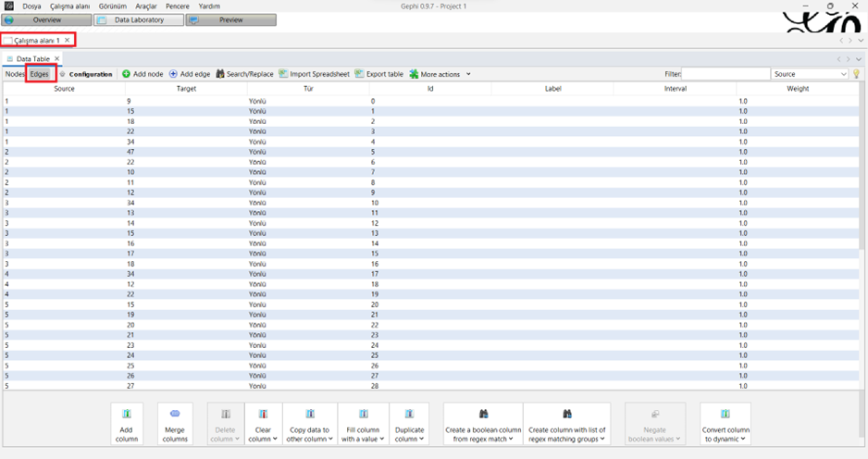Click the panel dropdown chevron right of tabs

click(x=859, y=58)
